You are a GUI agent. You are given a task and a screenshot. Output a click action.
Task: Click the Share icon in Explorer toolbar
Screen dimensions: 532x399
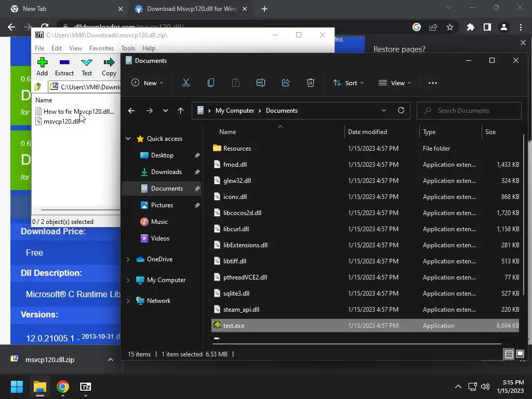click(x=286, y=83)
